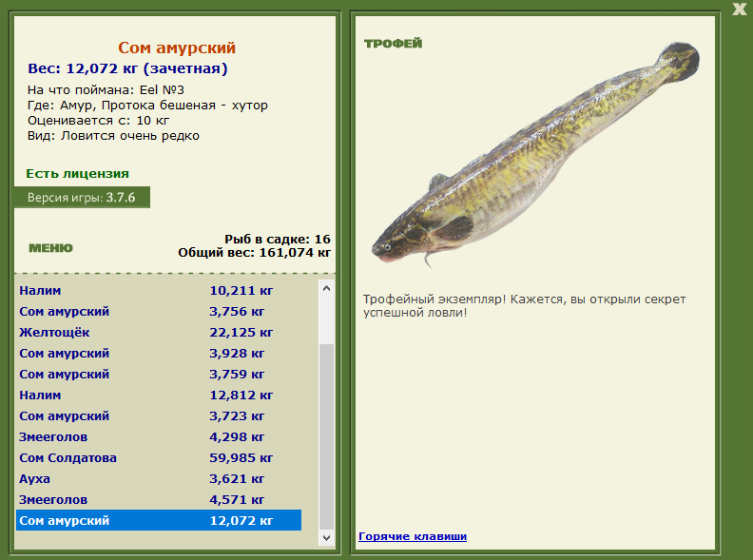Click the Оценивается с: 10 кг line
This screenshot has height=560, width=753.
point(98,121)
